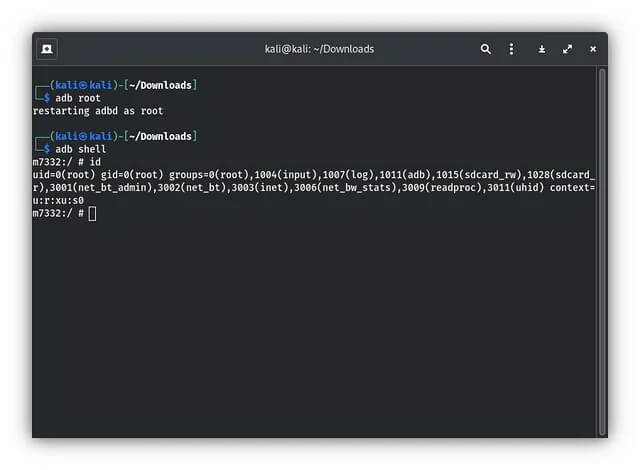
Task: Click the 3001(net_bt_admin) group text
Action: [x=97, y=188]
